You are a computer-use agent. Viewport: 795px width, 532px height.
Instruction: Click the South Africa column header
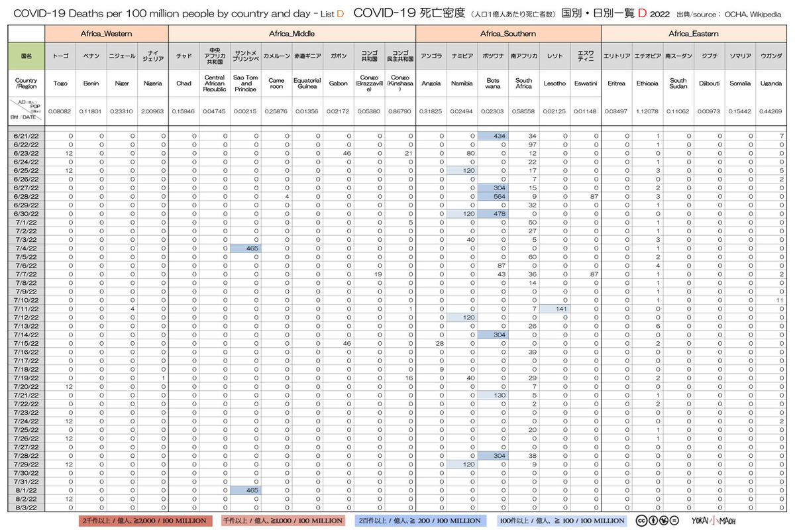(x=523, y=83)
